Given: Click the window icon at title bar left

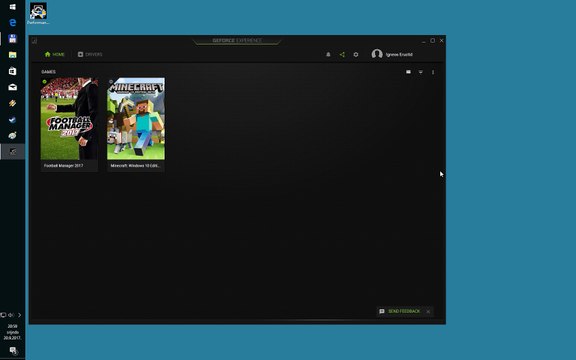Looking at the screenshot, I should [35, 41].
